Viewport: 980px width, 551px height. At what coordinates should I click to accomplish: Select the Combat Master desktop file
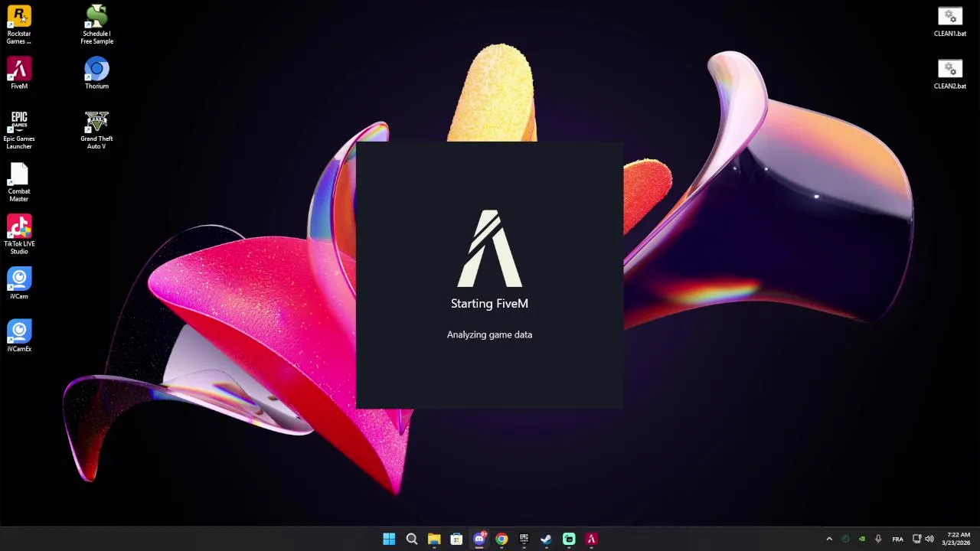tap(19, 182)
